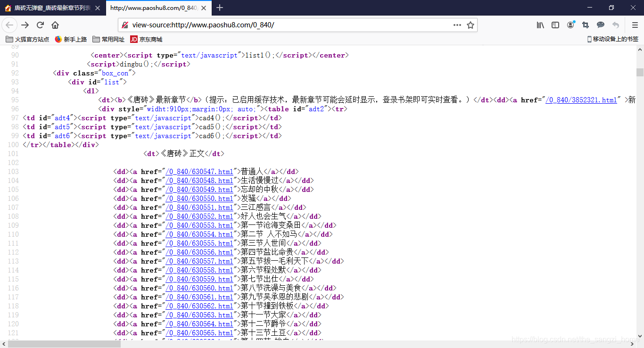Click the text 《唐砖》正文
The width and height of the screenshot is (644, 348).
pyautogui.click(x=183, y=154)
